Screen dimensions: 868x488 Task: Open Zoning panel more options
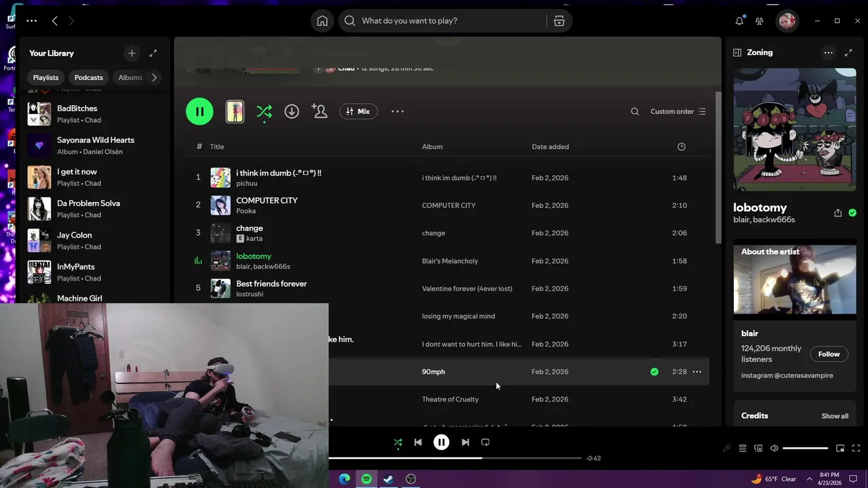click(828, 52)
